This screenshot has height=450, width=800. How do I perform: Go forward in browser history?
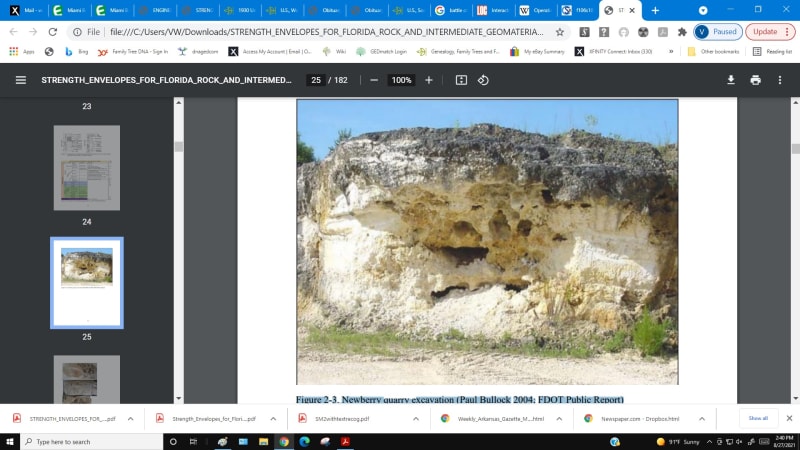(33, 32)
